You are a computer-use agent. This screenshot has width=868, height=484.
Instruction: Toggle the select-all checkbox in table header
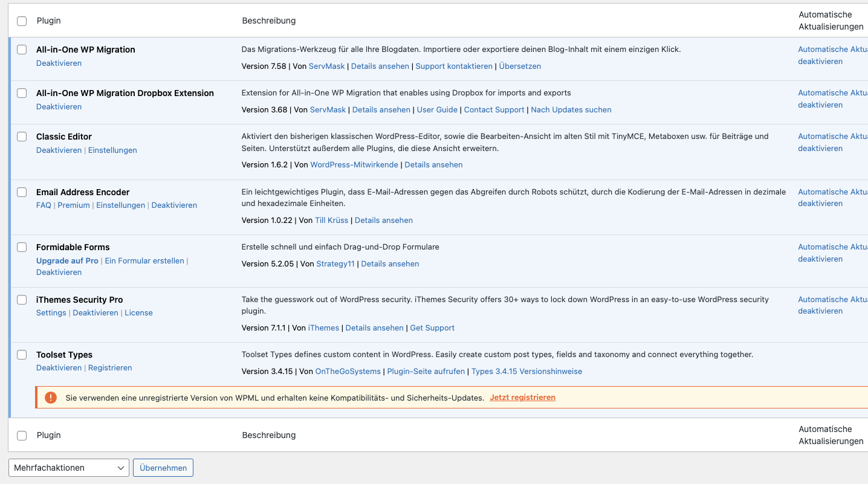22,21
